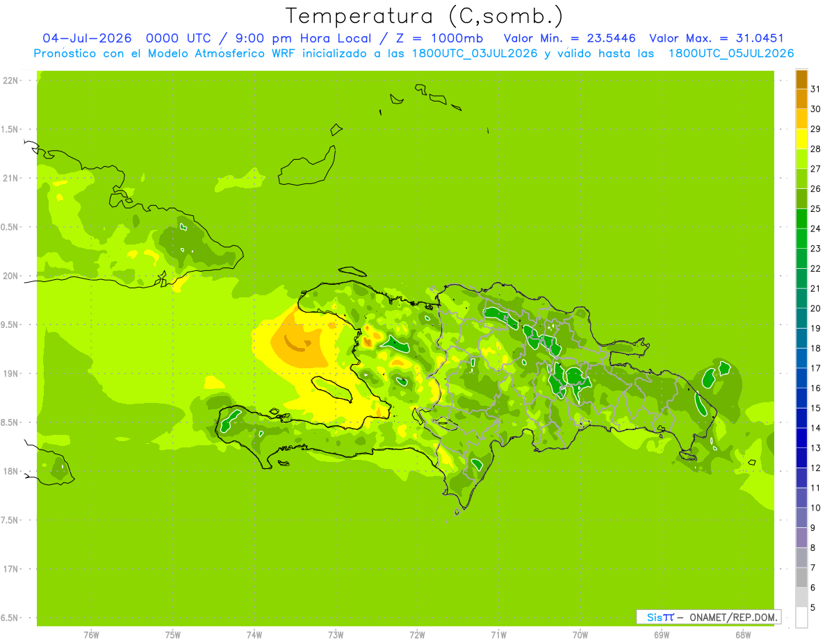Image resolution: width=834 pixels, height=644 pixels.
Task: Click the "72W" longitude label
Action: click(x=417, y=635)
